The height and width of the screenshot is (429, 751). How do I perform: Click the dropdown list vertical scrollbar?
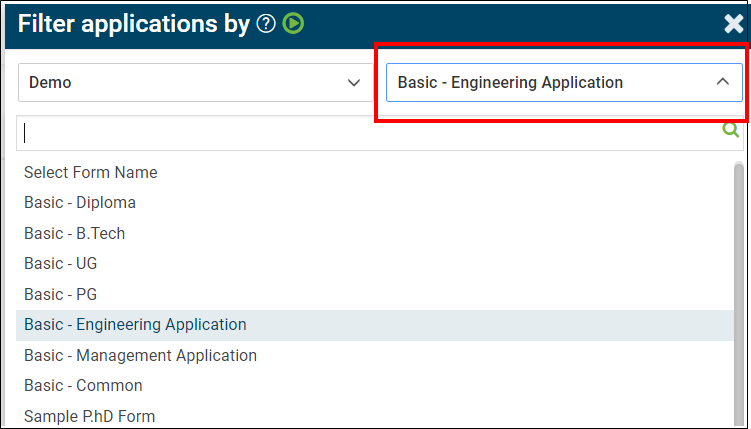[739, 292]
